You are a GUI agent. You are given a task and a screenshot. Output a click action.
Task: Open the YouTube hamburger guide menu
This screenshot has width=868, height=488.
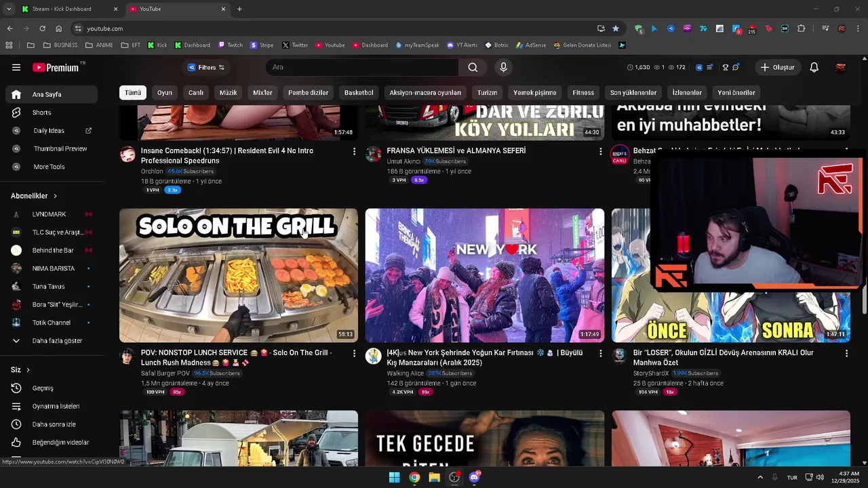coord(16,67)
